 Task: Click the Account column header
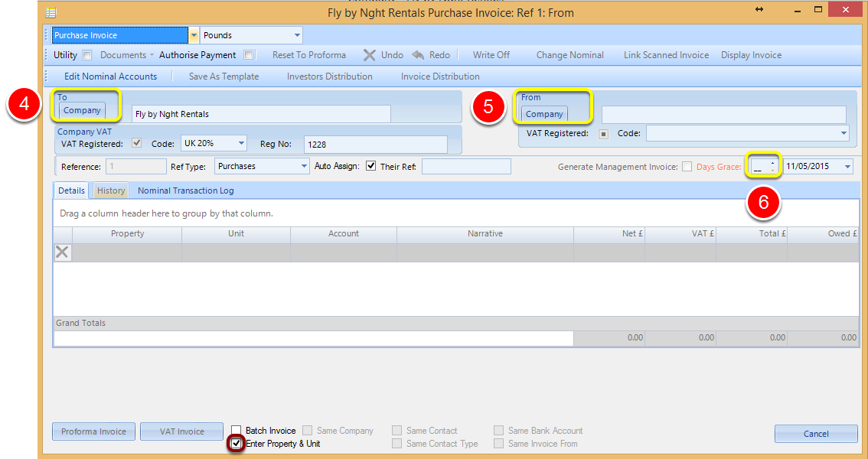[x=343, y=233]
